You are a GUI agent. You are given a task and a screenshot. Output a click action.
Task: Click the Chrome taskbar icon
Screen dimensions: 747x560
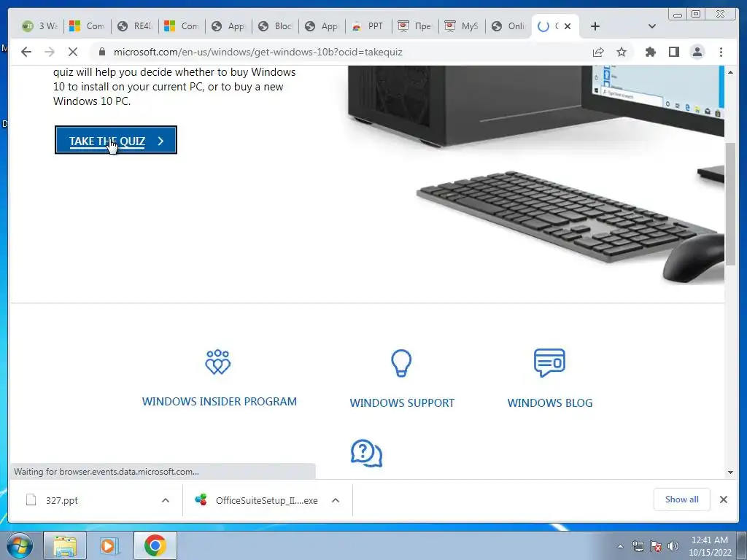pyautogui.click(x=155, y=545)
